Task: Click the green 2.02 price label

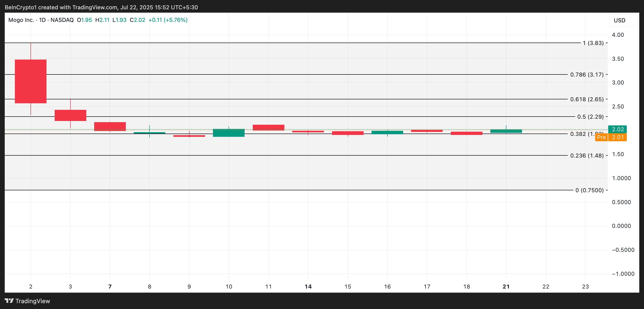Action: 617,129
